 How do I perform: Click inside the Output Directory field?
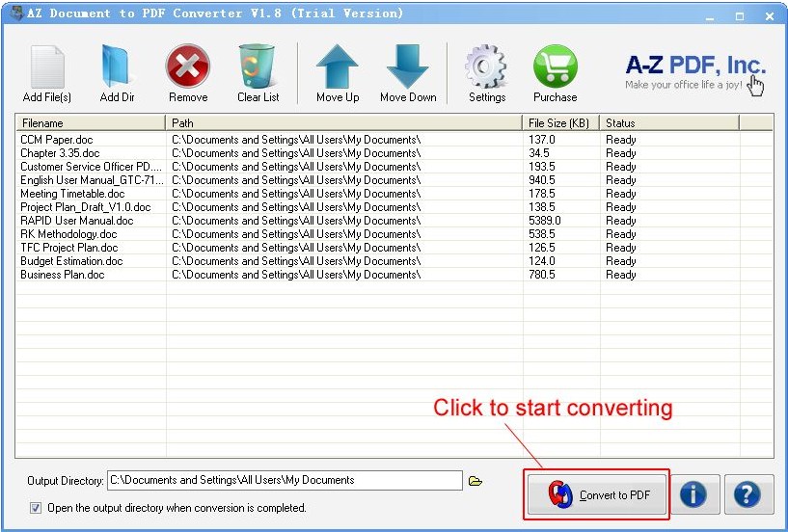[285, 480]
